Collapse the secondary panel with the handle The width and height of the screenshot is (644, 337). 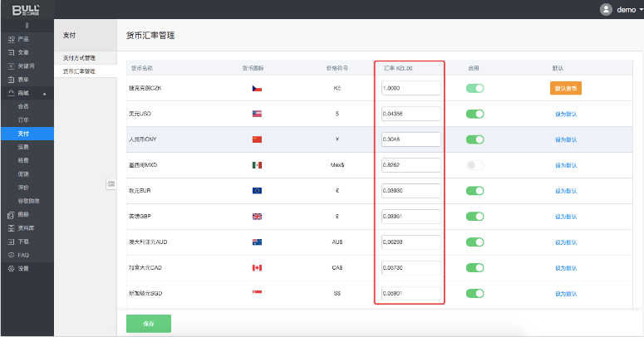point(111,183)
